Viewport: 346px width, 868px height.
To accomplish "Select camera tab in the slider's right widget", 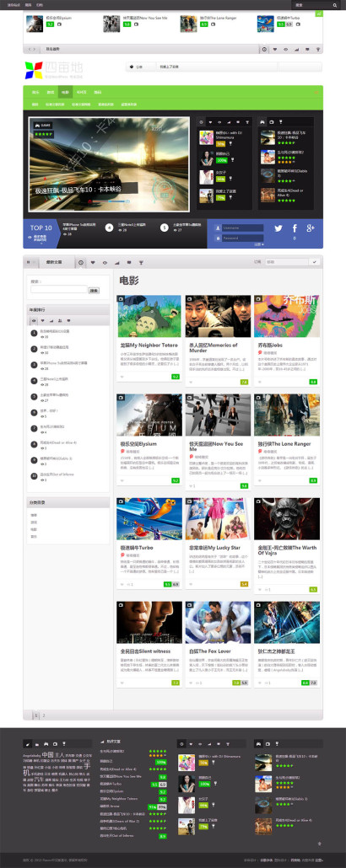I will (272, 121).
